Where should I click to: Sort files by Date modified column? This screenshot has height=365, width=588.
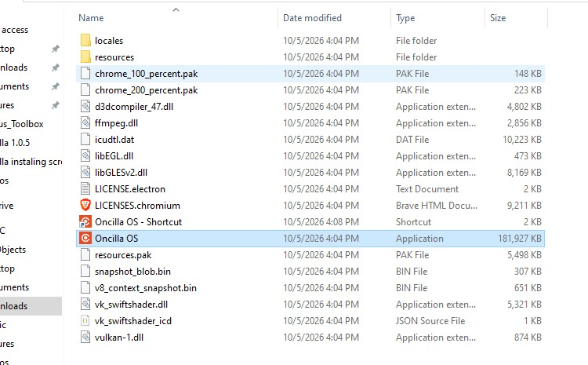point(312,18)
